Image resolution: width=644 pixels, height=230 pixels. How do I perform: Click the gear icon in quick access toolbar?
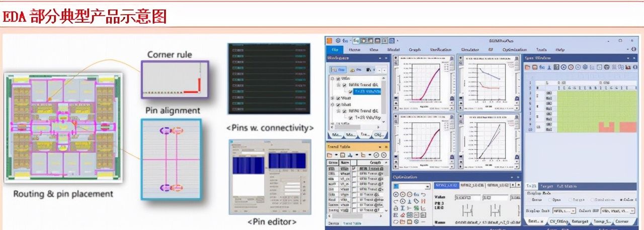click(x=338, y=41)
